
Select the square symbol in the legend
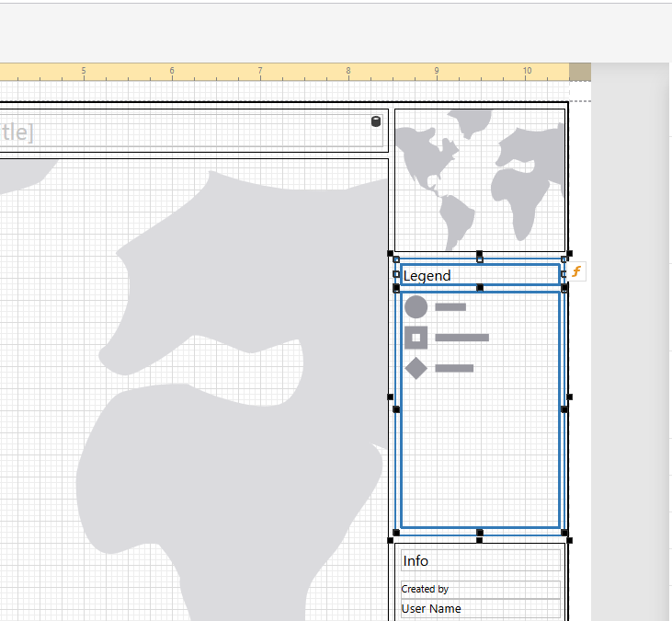point(416,338)
